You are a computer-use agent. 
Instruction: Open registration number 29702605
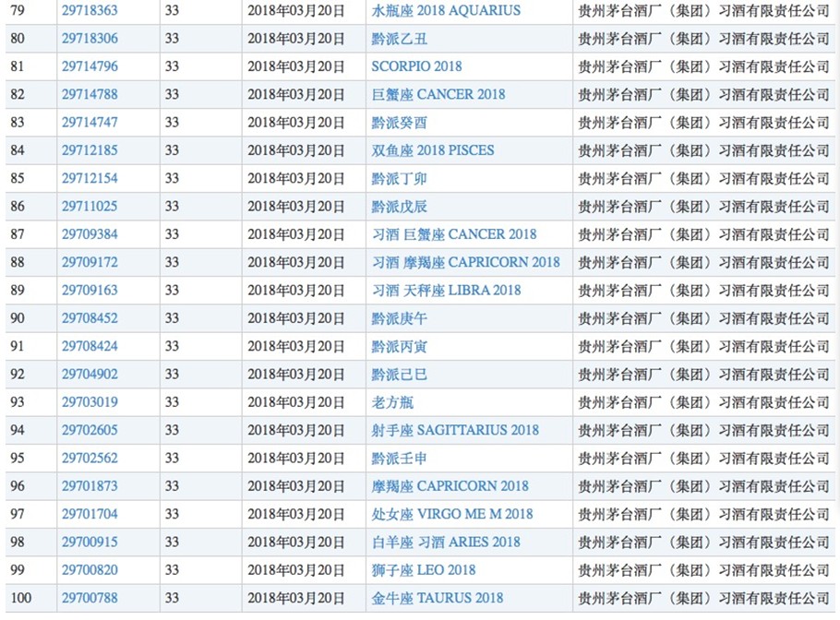(x=90, y=430)
